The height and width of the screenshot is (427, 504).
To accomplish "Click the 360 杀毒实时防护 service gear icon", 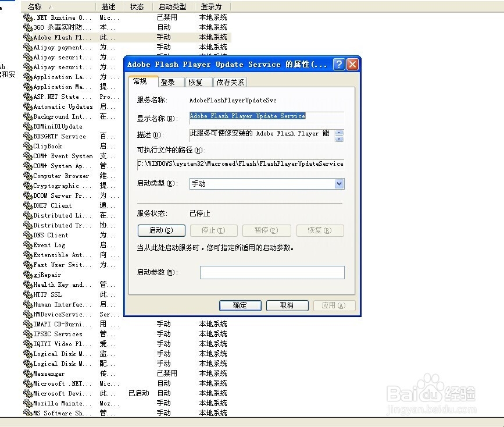I will tap(27, 27).
